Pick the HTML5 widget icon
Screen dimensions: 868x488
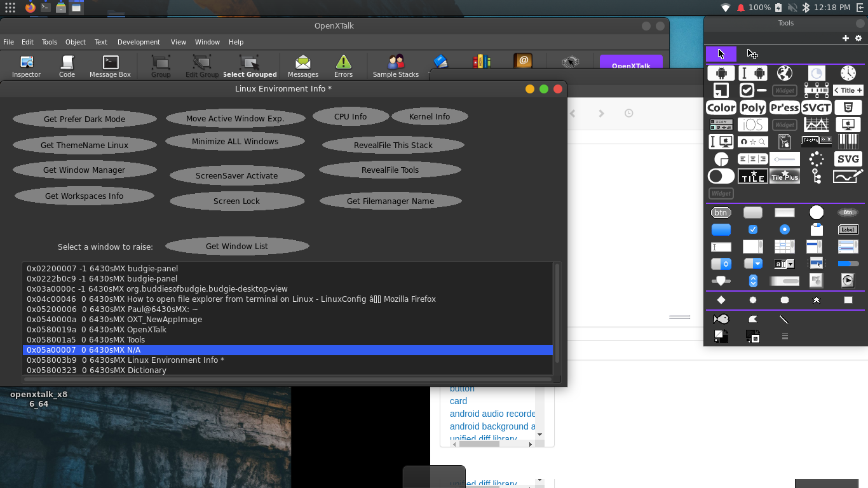click(x=848, y=107)
